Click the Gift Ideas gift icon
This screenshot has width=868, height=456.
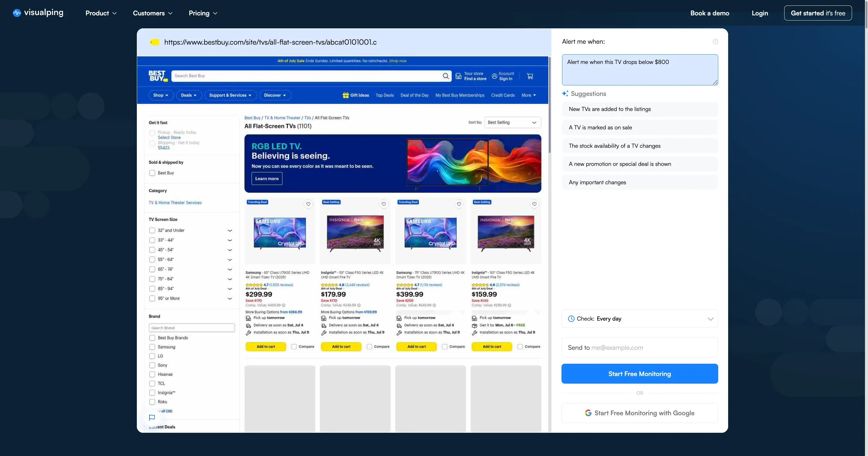click(345, 95)
